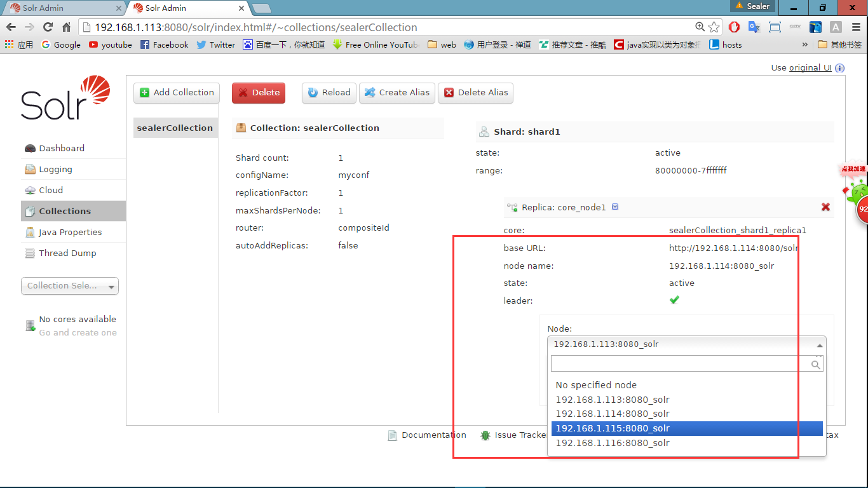This screenshot has width=868, height=488.
Task: Click the Solr logo
Action: (65, 98)
